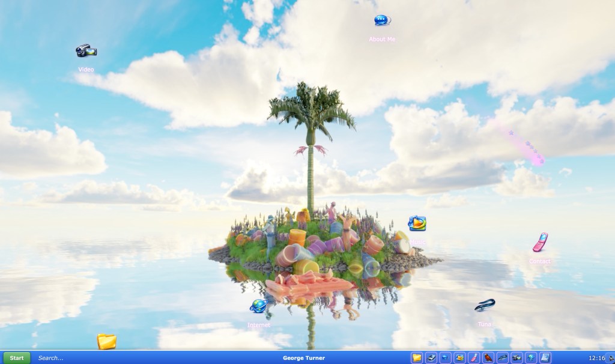Click the notepad taskbar icon
The image size is (615, 364).
point(545,358)
